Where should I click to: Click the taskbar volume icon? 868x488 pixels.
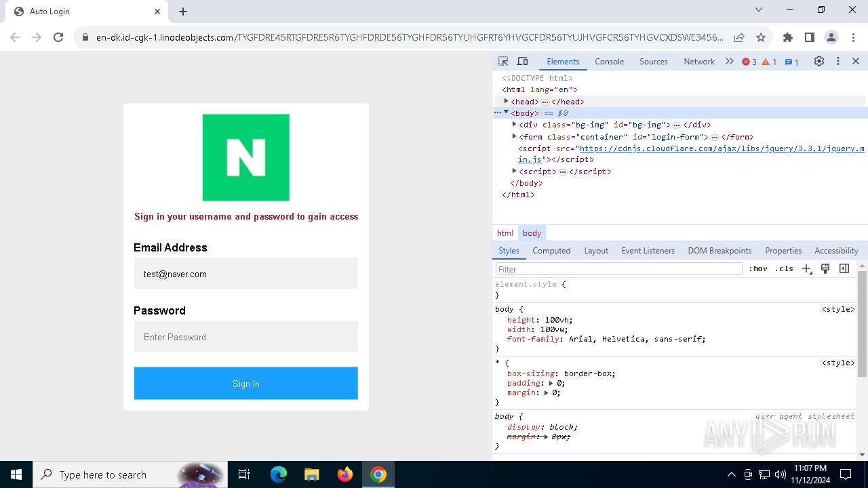click(x=781, y=474)
